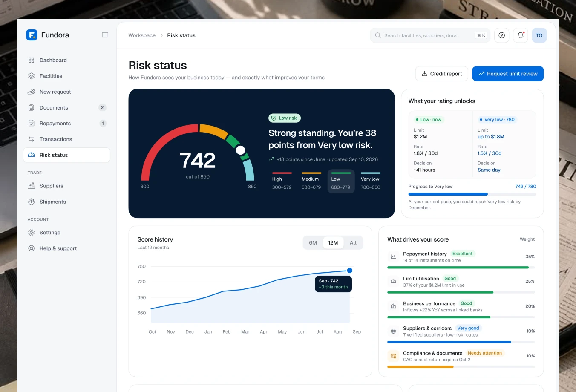
Task: Download the Credit report
Action: point(442,74)
